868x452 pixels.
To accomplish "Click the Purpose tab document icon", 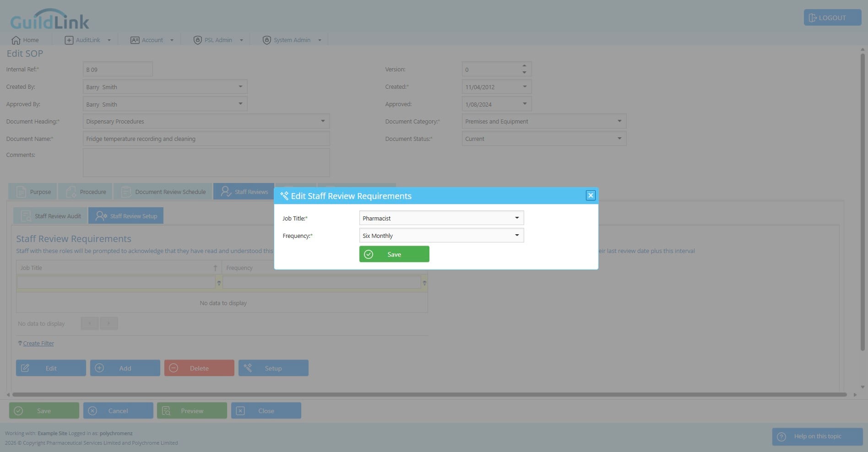I will tap(21, 192).
